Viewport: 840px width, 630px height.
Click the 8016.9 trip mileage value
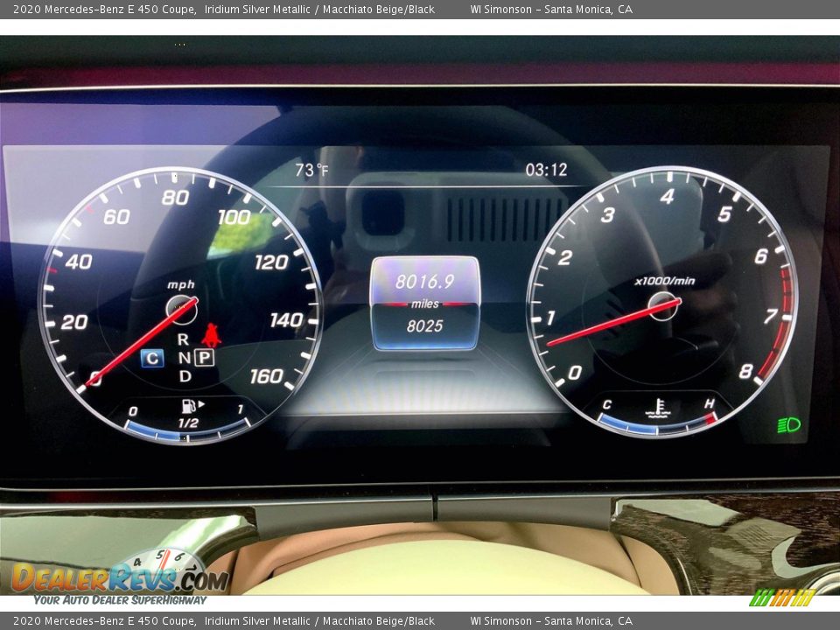point(425,281)
